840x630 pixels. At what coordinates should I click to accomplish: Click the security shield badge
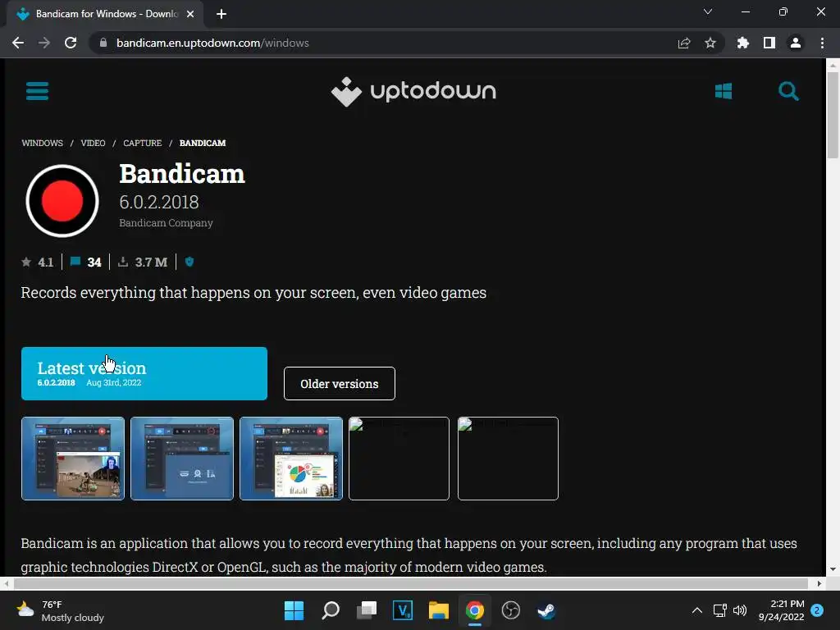click(x=189, y=262)
